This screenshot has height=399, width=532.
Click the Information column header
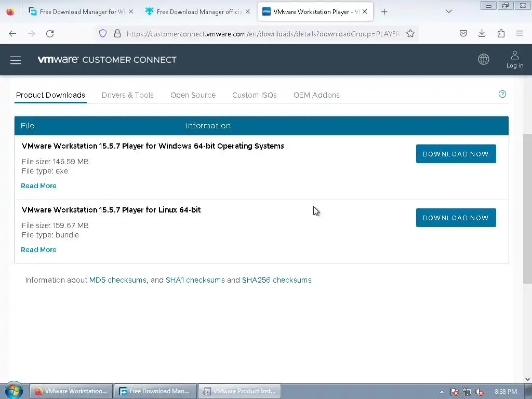pyautogui.click(x=208, y=126)
